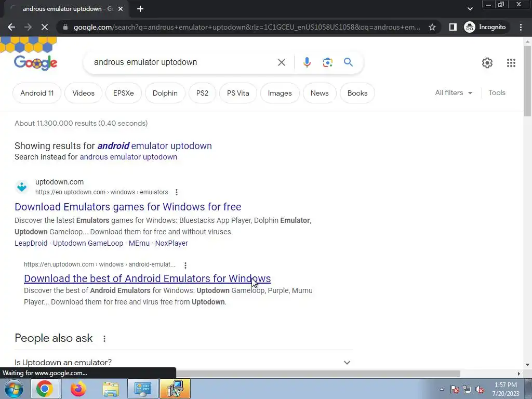Screen dimensions: 532x399
Task: Expand the tab search chevron
Action: [x=470, y=9]
